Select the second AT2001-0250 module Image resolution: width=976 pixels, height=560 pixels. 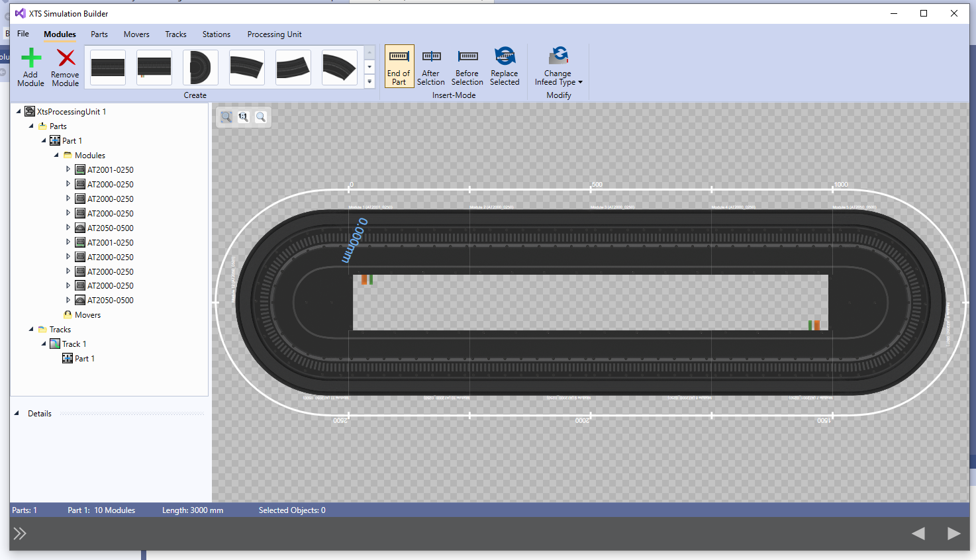point(104,243)
